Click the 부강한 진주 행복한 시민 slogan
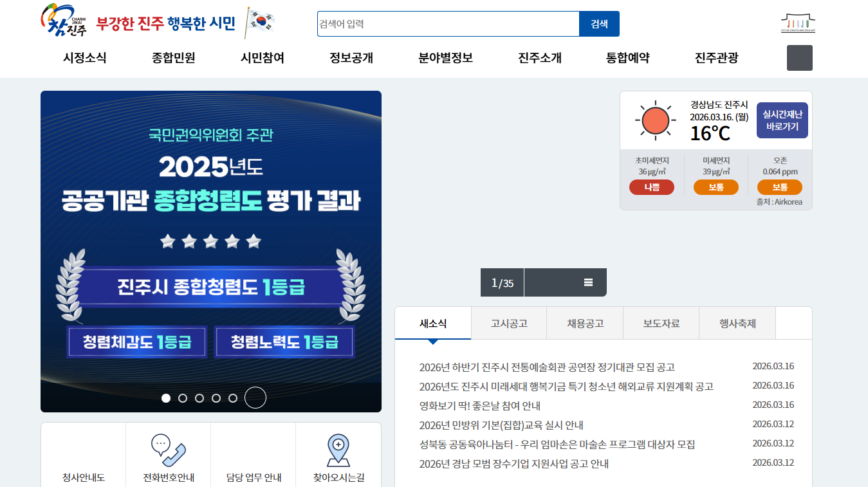This screenshot has width=868, height=487. 166,24
